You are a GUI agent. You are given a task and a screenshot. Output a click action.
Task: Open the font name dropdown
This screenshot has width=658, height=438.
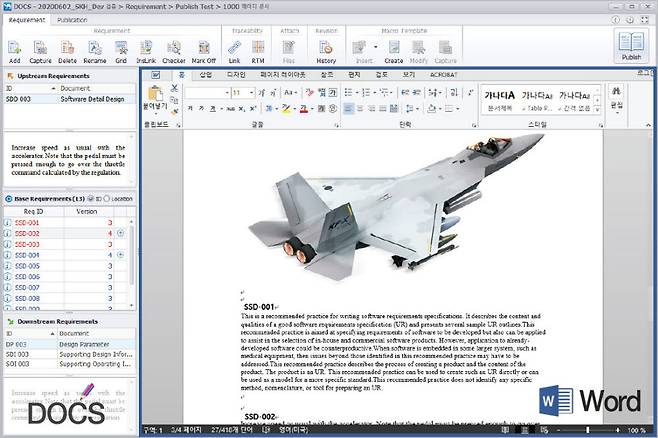[227, 92]
